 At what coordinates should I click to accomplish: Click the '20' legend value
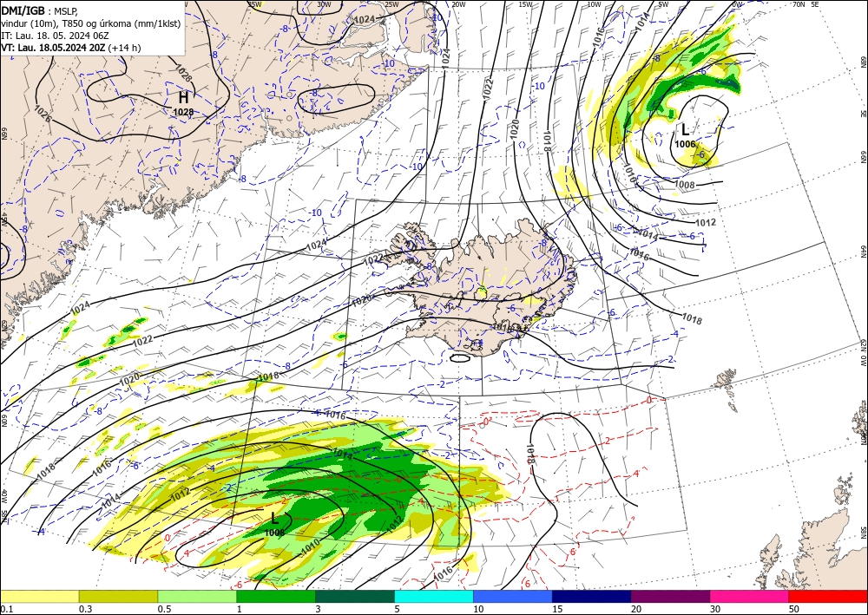636,608
